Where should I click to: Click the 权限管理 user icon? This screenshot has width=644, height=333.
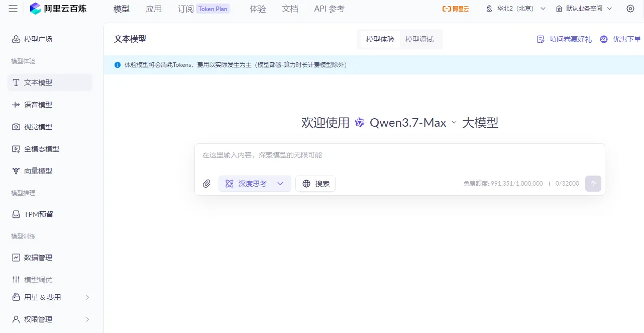[x=16, y=319]
